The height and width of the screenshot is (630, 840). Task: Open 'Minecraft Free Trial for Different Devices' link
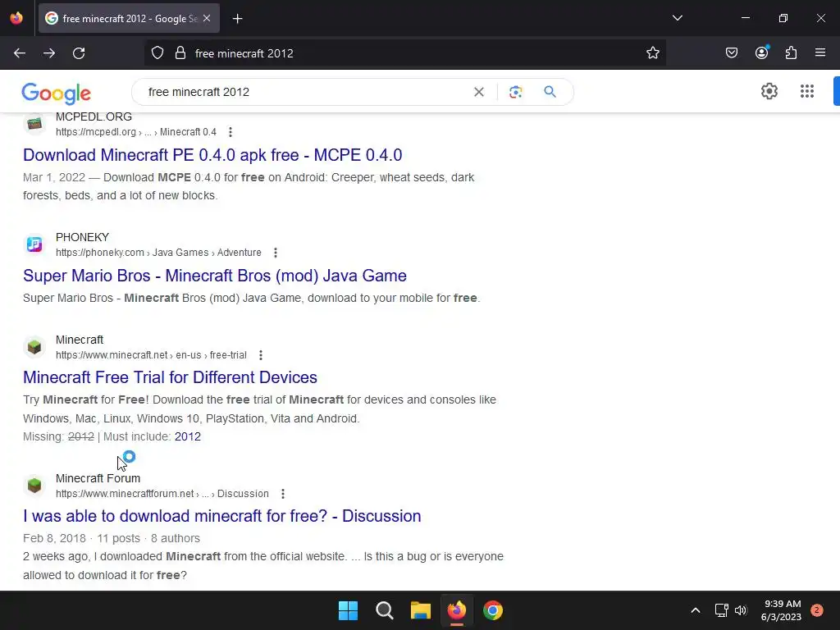(x=170, y=377)
